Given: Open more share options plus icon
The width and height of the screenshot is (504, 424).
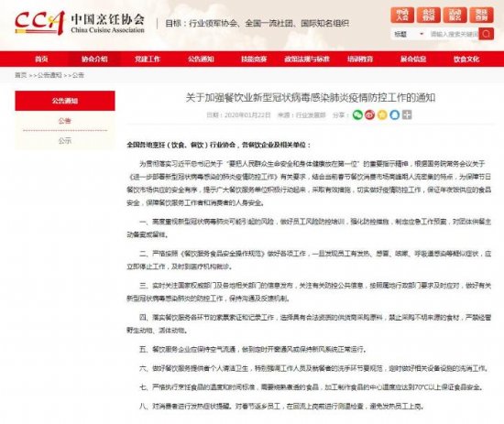Looking at the screenshot, I should (x=407, y=114).
